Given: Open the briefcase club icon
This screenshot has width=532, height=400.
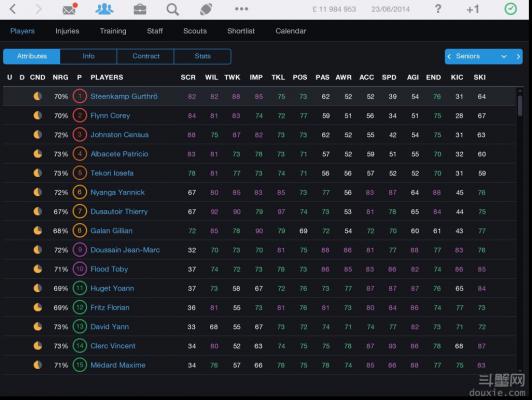Looking at the screenshot, I should [140, 9].
